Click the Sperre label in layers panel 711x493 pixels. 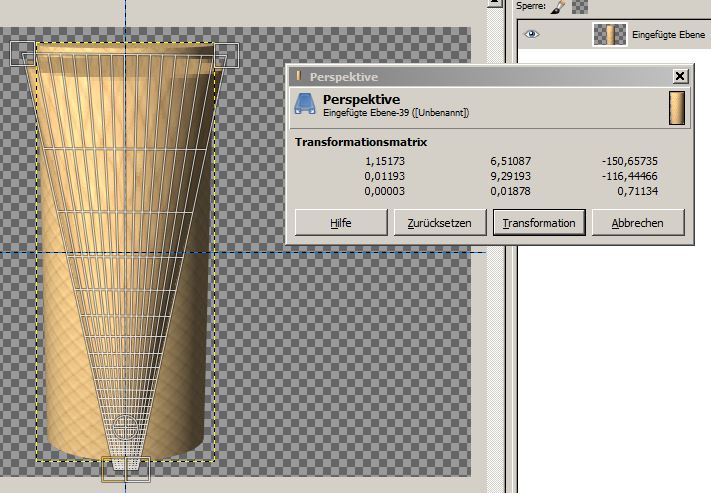click(x=531, y=6)
